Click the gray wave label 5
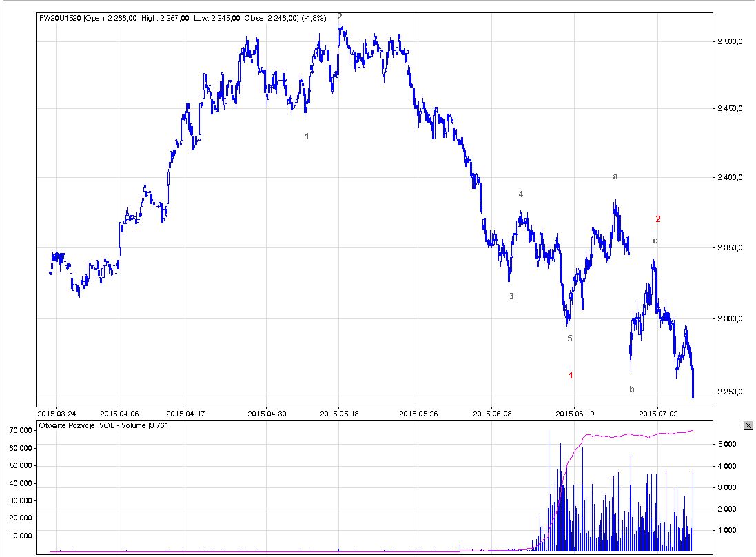The image size is (756, 557). coord(569,338)
